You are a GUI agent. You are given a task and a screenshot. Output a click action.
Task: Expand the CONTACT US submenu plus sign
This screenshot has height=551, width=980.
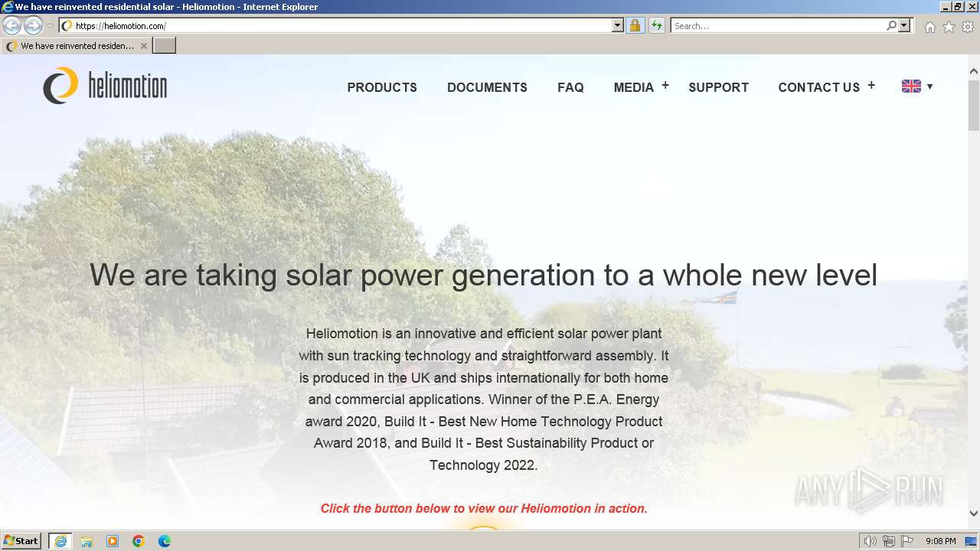click(871, 86)
